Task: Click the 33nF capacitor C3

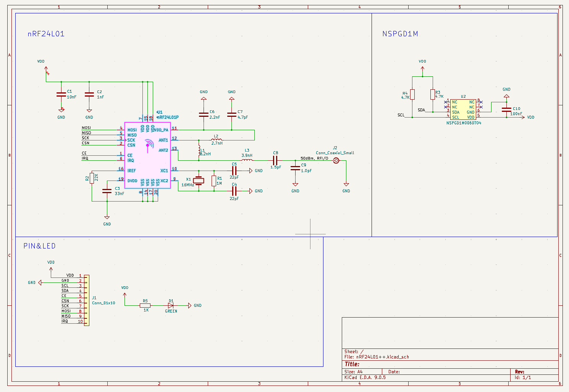Action: pos(107,191)
